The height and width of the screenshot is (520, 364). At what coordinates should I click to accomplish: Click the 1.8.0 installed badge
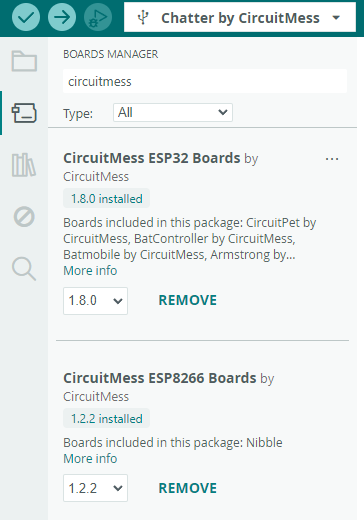107,199
